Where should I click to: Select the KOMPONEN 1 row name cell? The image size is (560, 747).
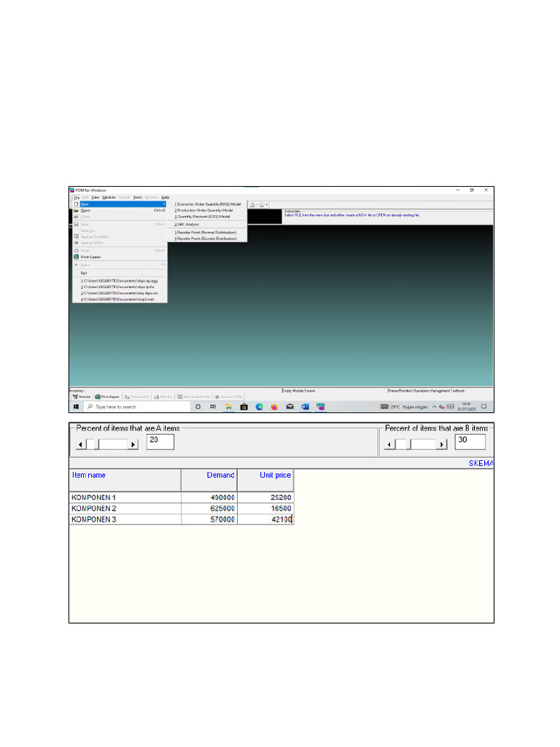[x=125, y=498]
